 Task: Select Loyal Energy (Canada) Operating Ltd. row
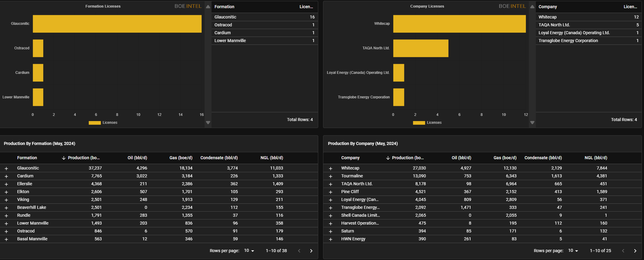[x=589, y=33]
